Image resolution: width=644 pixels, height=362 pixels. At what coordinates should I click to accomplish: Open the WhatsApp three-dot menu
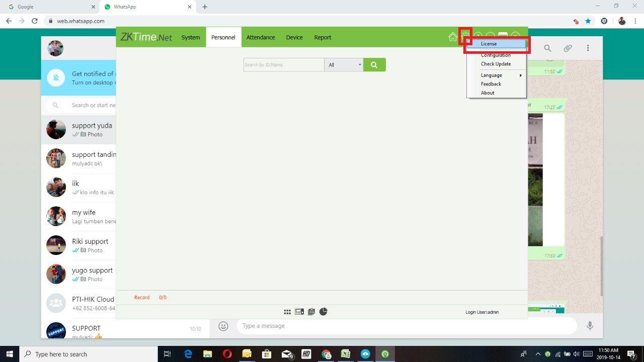click(588, 48)
